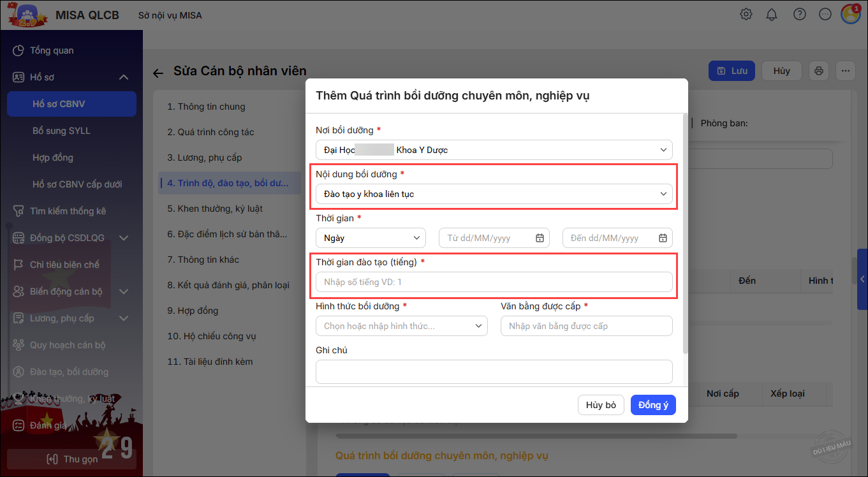868x477 pixels.
Task: Open the Nội dung bồi dưỡng dropdown
Action: (x=663, y=194)
